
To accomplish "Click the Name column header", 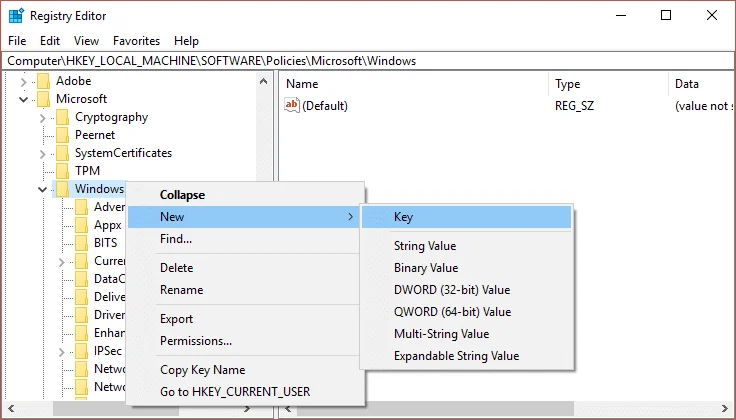I will coord(414,84).
